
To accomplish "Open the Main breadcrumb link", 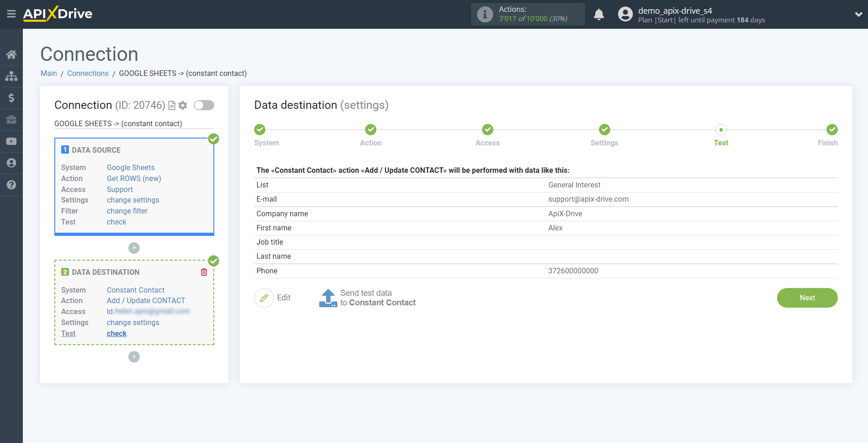I will click(49, 73).
